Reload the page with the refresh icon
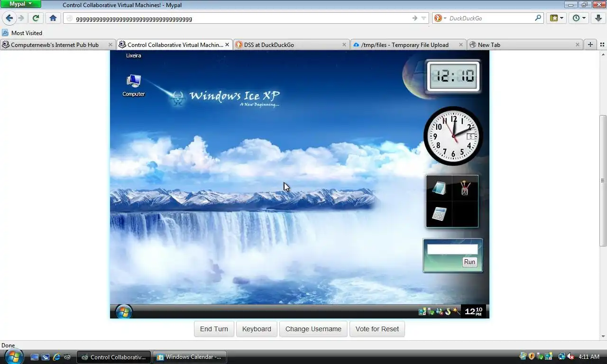This screenshot has height=364, width=607. click(36, 18)
